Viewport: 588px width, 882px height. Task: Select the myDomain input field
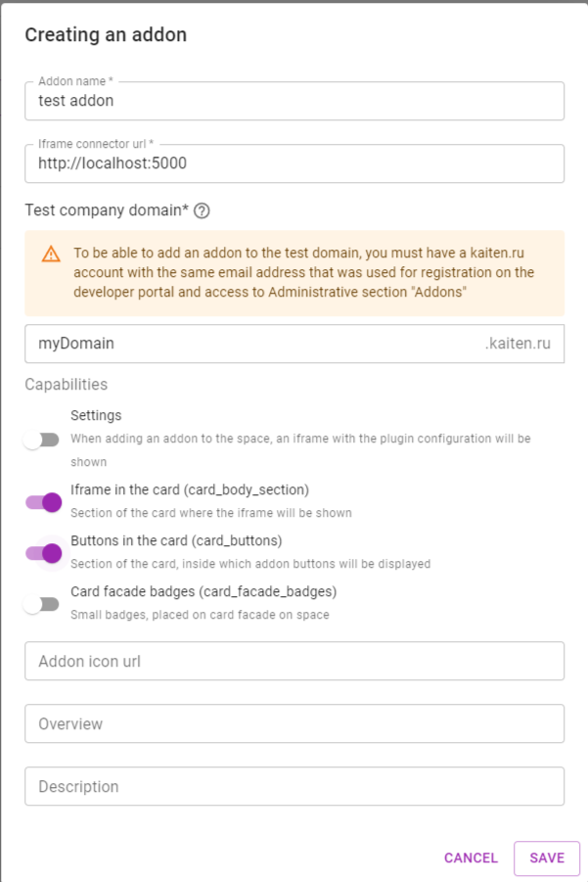245,344
